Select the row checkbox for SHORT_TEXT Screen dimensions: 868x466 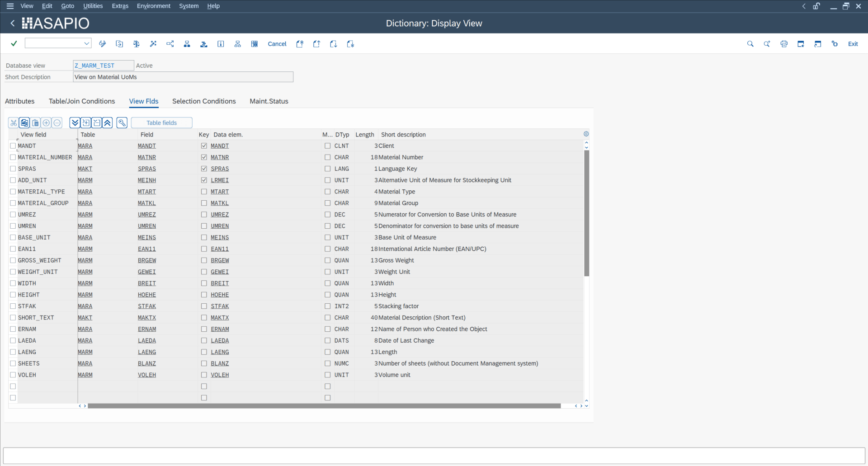pyautogui.click(x=13, y=318)
